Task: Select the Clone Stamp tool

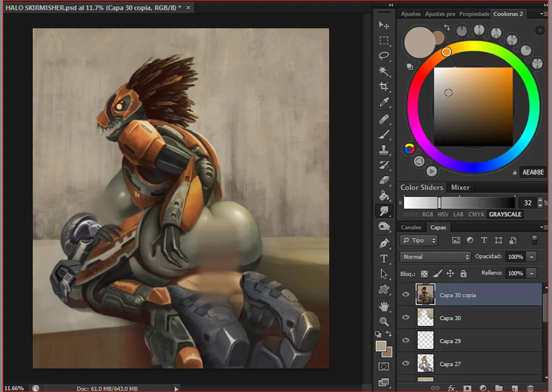Action: (x=384, y=150)
